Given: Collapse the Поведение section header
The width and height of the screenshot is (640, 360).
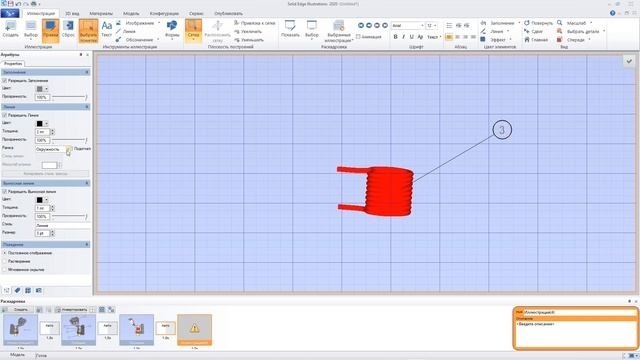Looking at the screenshot, I should click(87, 244).
